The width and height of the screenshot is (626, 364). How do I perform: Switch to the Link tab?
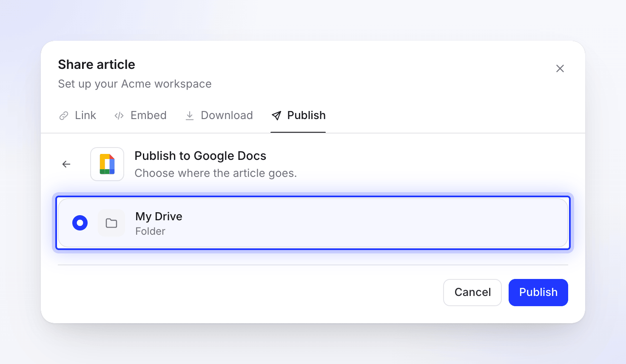[x=77, y=115]
